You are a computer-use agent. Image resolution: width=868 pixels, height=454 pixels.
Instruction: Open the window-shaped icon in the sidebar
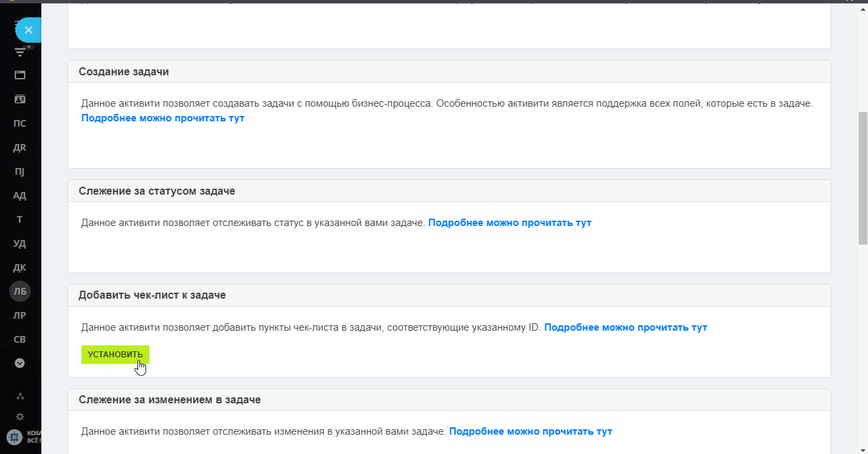(x=20, y=75)
